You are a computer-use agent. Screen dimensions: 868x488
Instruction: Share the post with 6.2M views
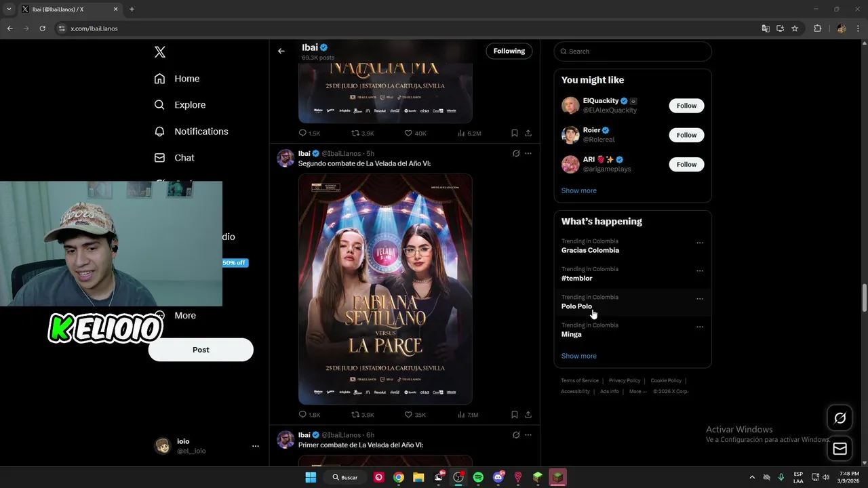[528, 134]
